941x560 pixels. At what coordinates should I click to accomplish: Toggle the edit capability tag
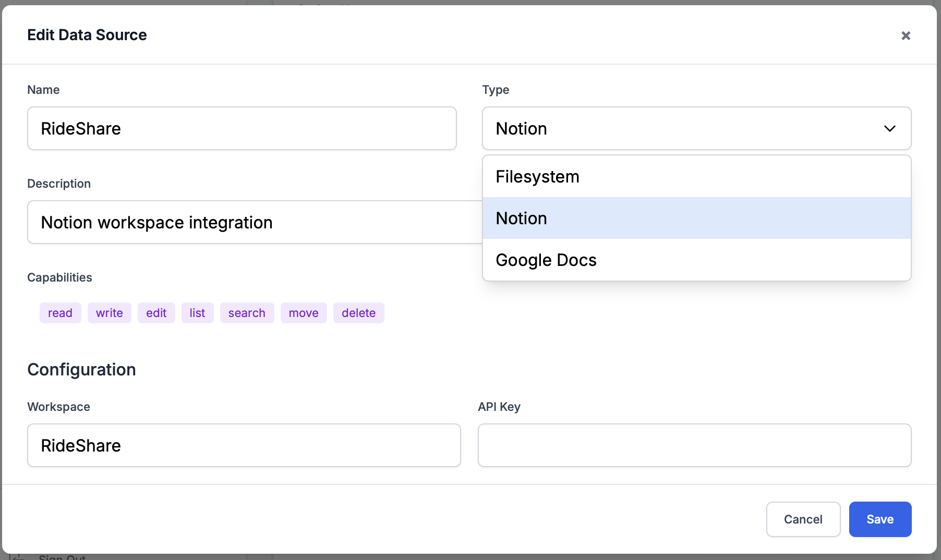click(156, 313)
